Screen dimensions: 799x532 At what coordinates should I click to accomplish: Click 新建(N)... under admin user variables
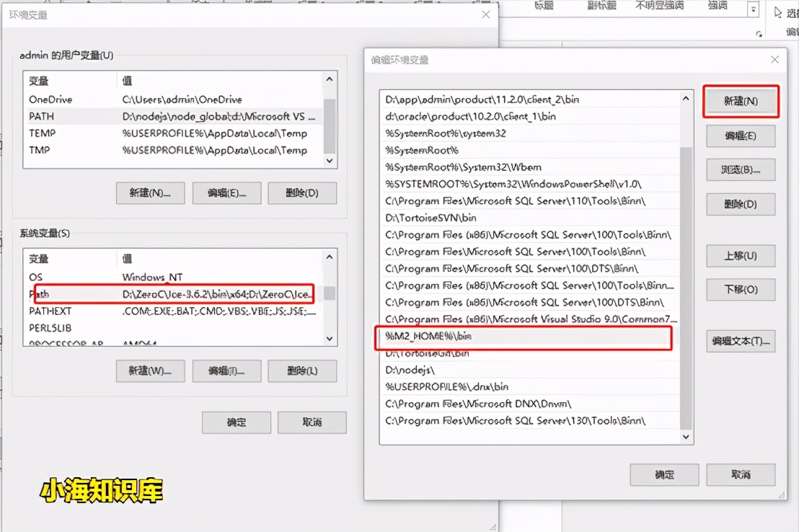point(150,193)
